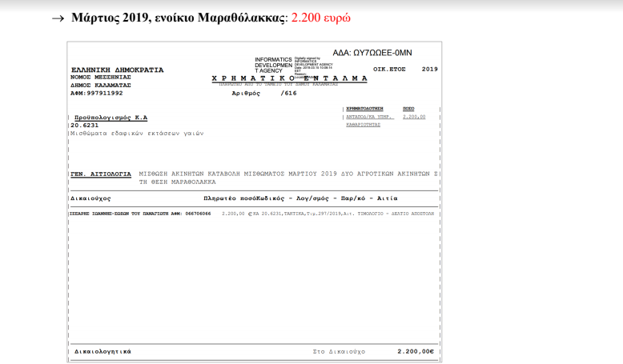Screen dimensions: 623x364
Task: Click the "ΑΔΑ: ΩΥ7ΩΩΕΕ-0ΜΝ" code
Action: coord(372,53)
